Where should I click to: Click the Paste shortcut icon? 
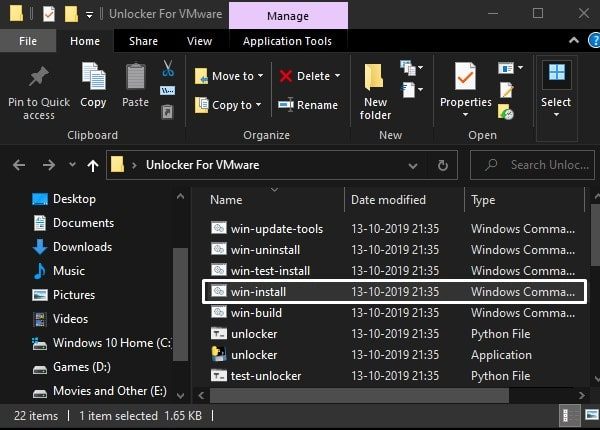[167, 112]
